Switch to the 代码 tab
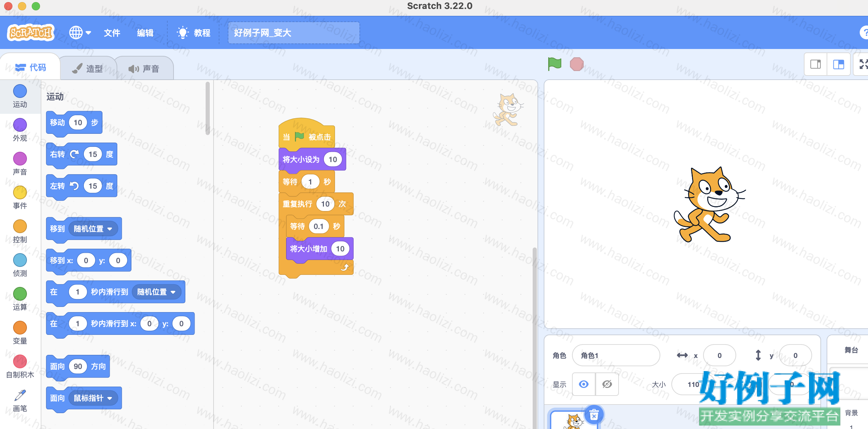This screenshot has height=429, width=868. coord(30,67)
